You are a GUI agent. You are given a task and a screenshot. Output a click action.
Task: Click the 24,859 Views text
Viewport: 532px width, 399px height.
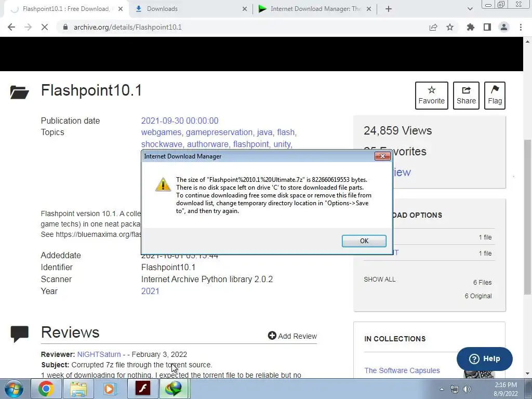[x=397, y=130]
